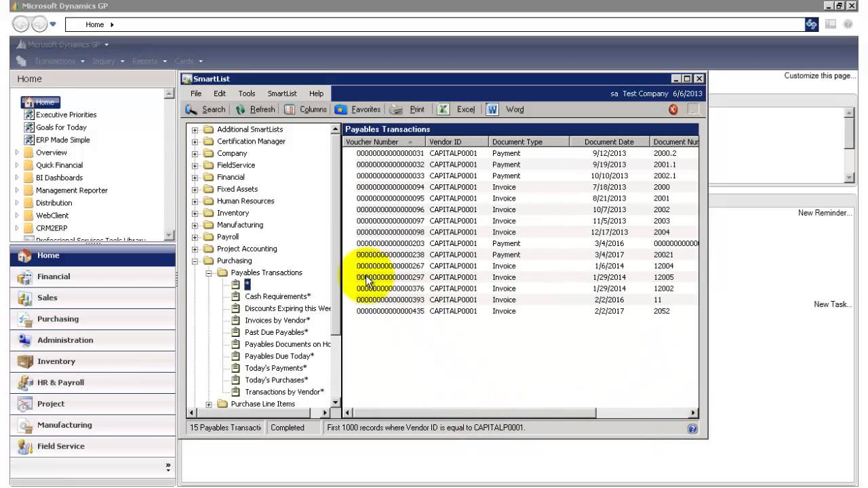
Task: Open Goals for Today page
Action: 61,127
